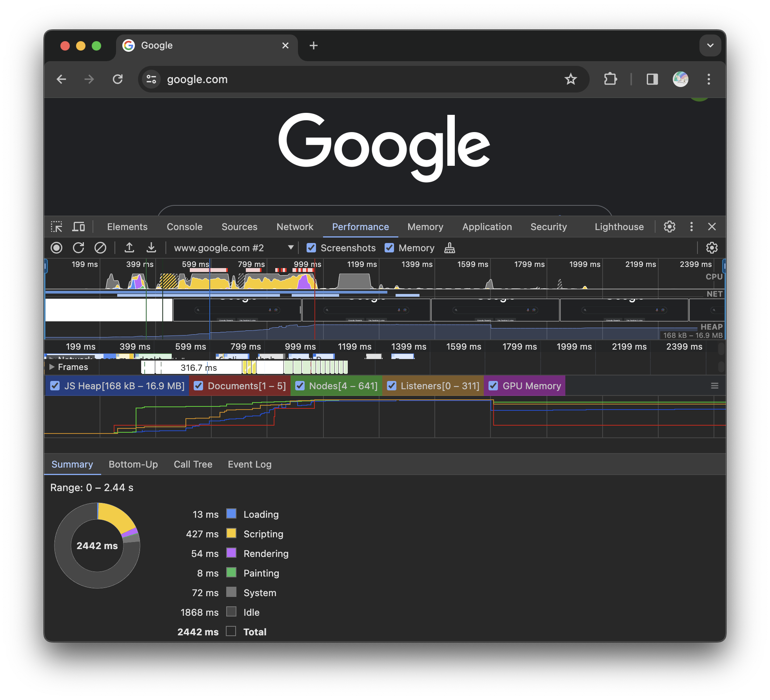Uncheck the GPU Memory checkbox
This screenshot has height=700, width=770.
coord(493,386)
